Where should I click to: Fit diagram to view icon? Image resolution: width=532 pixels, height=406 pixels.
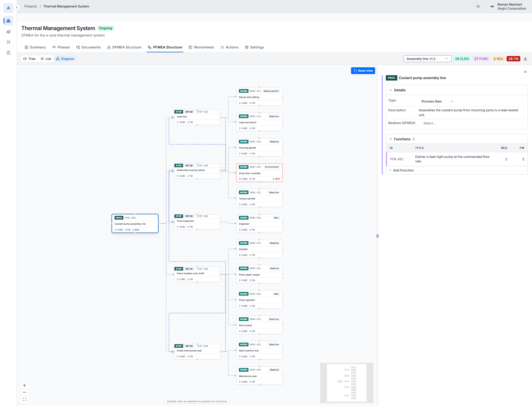(24, 399)
